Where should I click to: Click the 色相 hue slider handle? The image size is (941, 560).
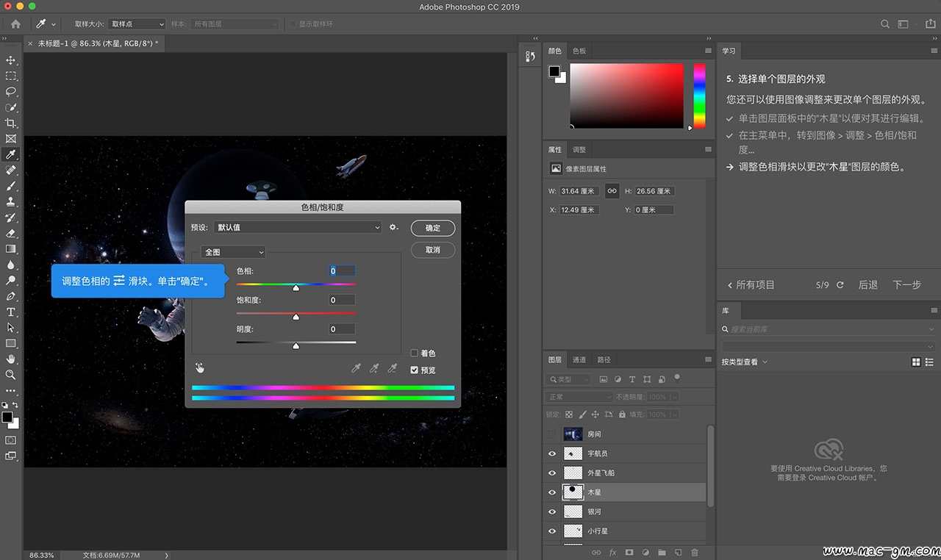click(x=296, y=288)
